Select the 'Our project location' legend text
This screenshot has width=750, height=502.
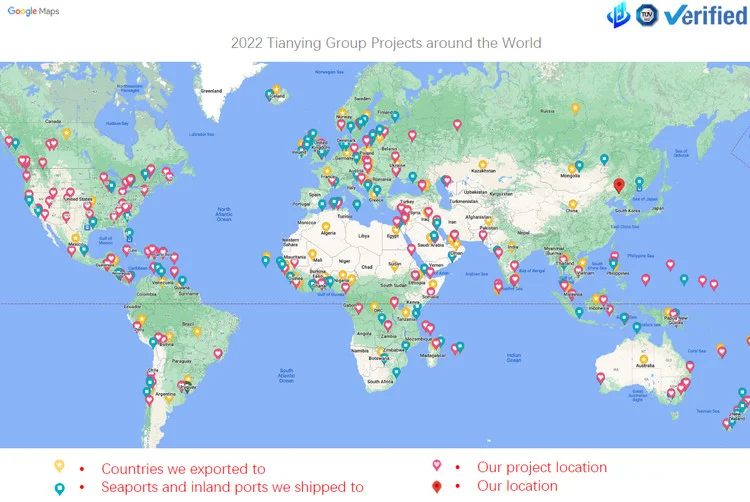coord(542,467)
